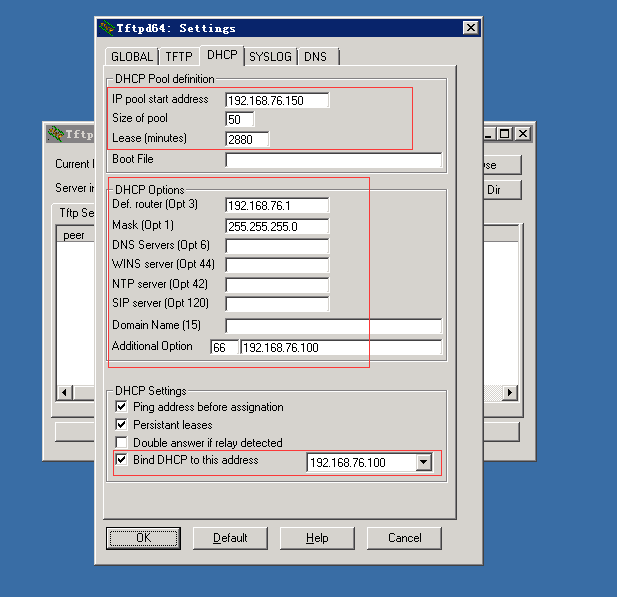Click OK to save settings
Viewport: 617px width, 597px height.
(143, 538)
